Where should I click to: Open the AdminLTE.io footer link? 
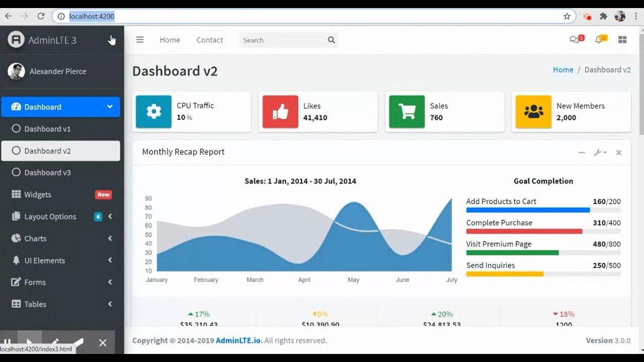[238, 340]
